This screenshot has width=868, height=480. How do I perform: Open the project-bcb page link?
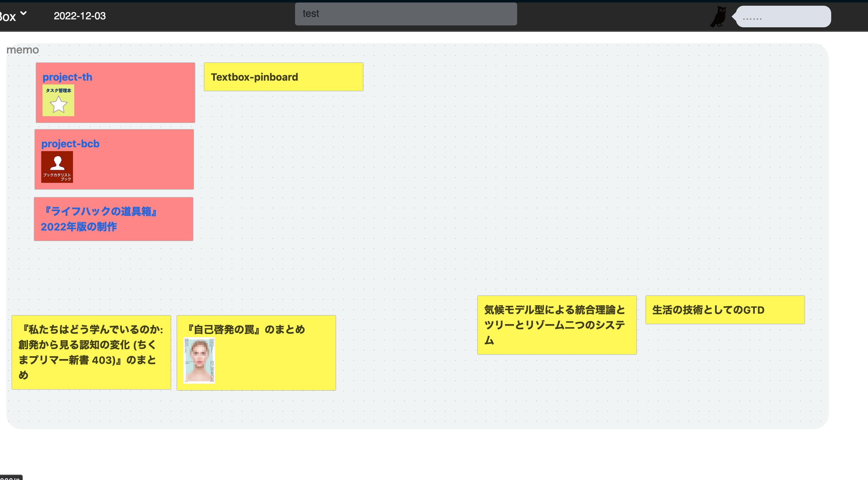click(70, 143)
